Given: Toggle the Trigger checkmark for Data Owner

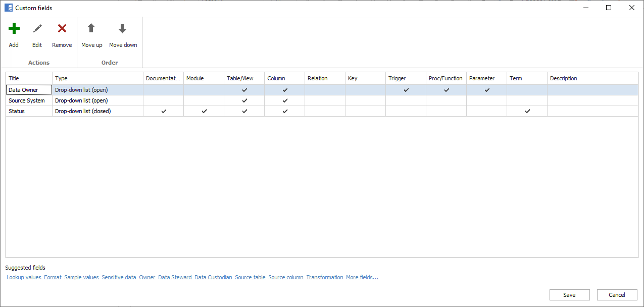Looking at the screenshot, I should point(405,89).
